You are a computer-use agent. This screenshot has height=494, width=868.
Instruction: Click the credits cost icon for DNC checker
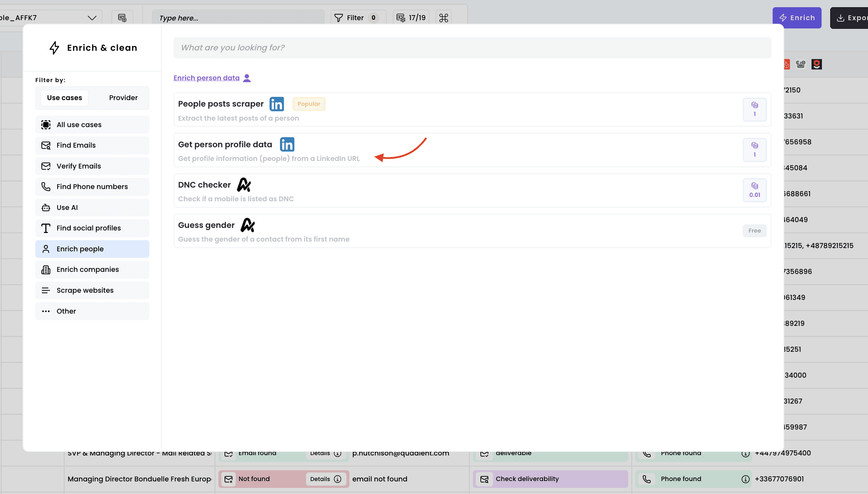click(754, 186)
